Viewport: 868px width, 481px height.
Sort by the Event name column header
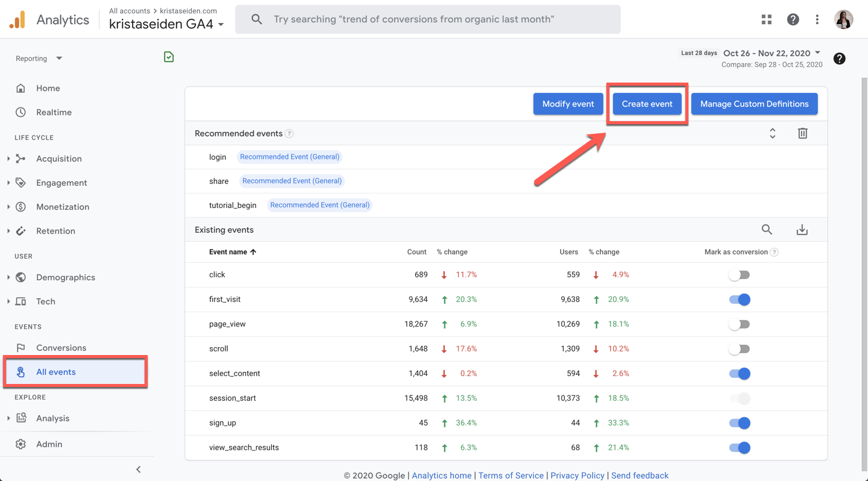pos(233,252)
